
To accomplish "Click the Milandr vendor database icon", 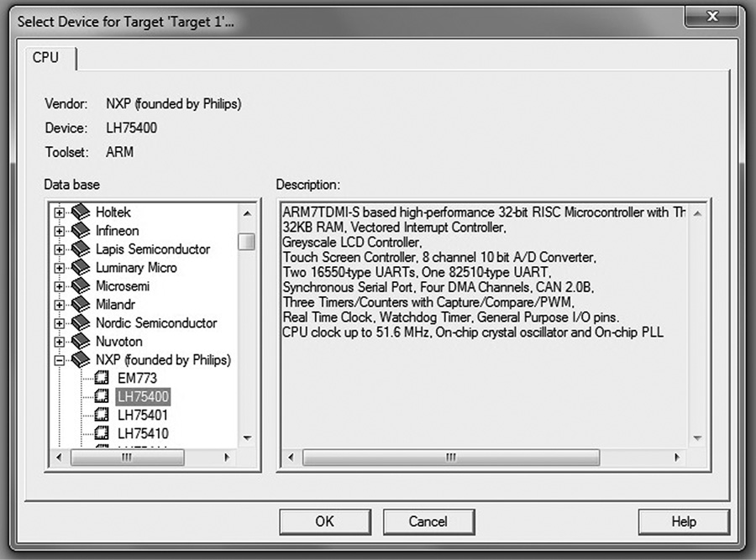I will pos(80,304).
